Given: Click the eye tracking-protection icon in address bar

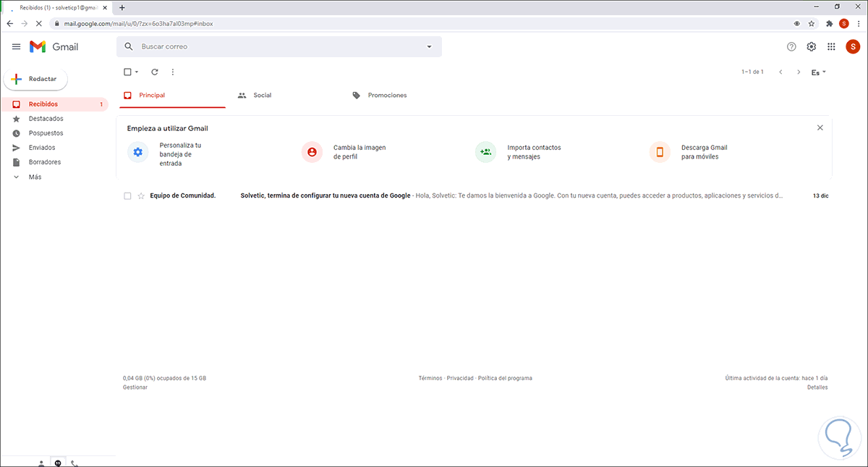Looking at the screenshot, I should [796, 23].
